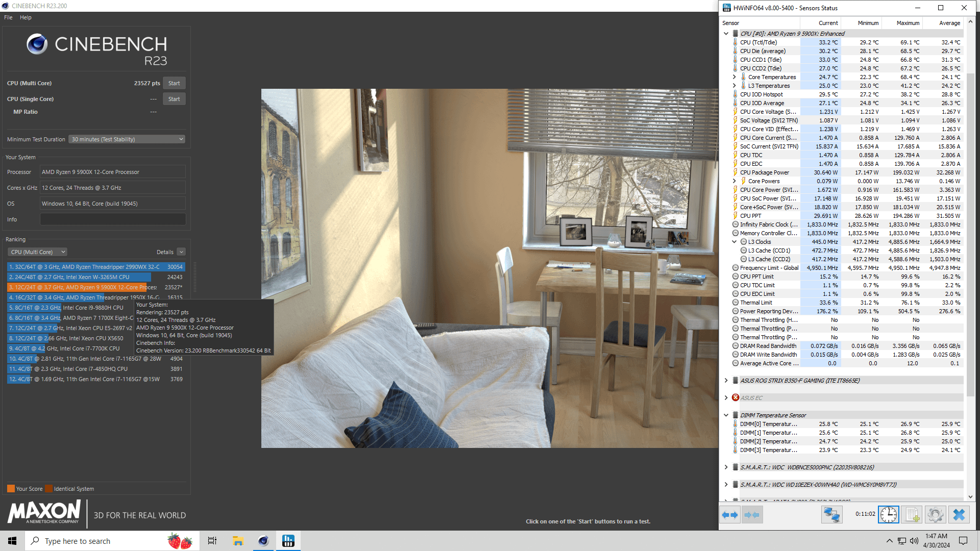
Task: Click the rendered room image
Action: point(489,268)
